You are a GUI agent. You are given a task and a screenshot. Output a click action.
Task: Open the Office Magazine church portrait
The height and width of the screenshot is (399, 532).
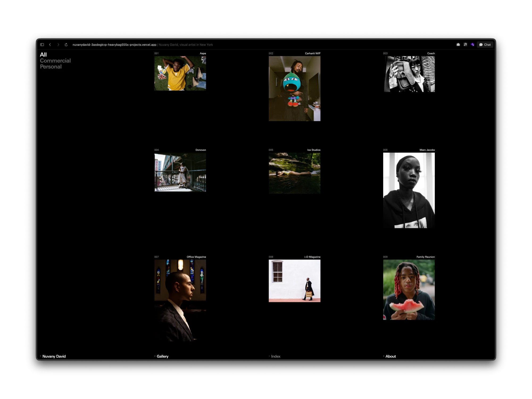pyautogui.click(x=180, y=300)
